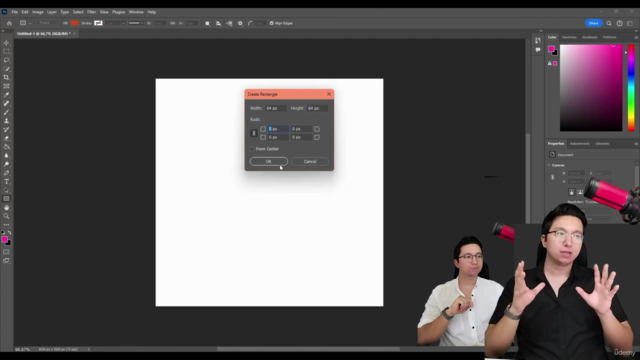Select the Rectangle shape tool
640x360 pixels.
pyautogui.click(x=6, y=199)
